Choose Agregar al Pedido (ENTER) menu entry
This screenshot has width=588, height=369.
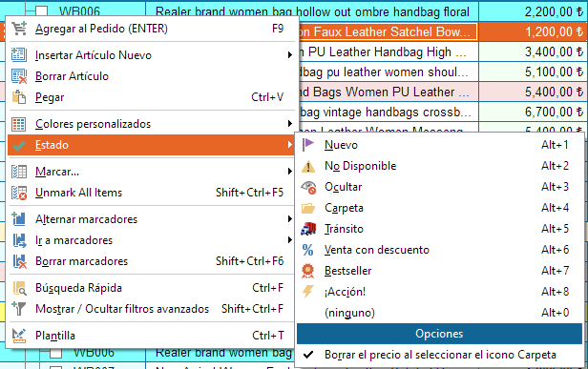click(x=151, y=29)
